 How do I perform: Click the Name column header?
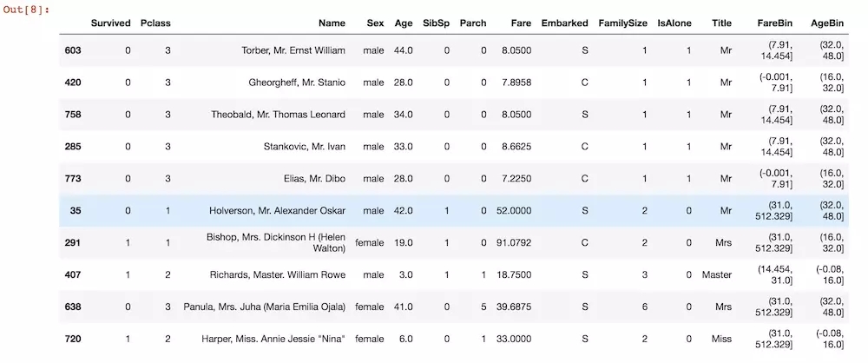(332, 23)
